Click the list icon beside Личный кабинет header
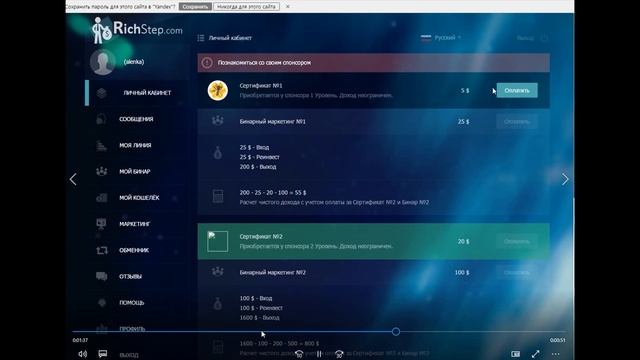Viewport: 640px width, 360px height. pyautogui.click(x=200, y=38)
